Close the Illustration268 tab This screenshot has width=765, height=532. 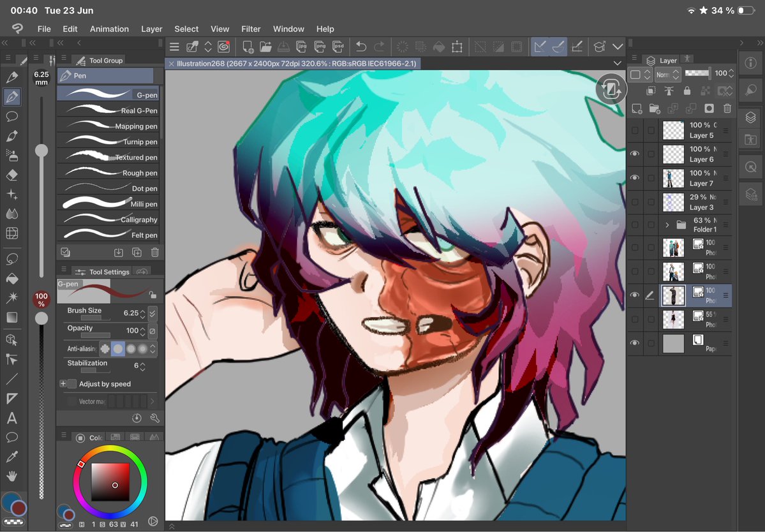tap(171, 63)
